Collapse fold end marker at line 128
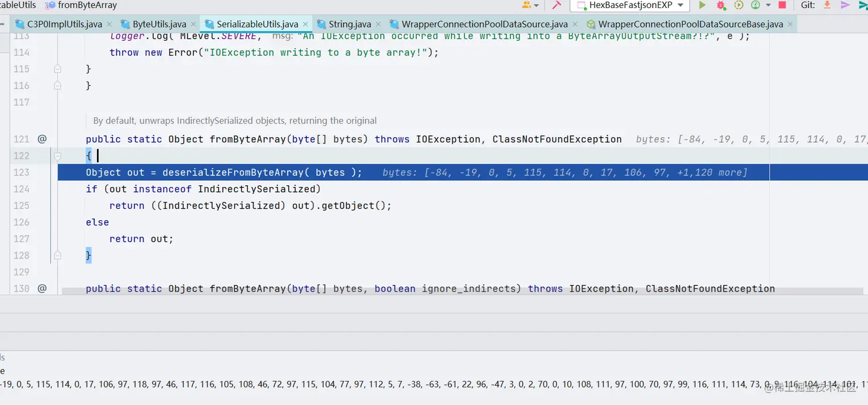The width and height of the screenshot is (868, 405). [57, 255]
